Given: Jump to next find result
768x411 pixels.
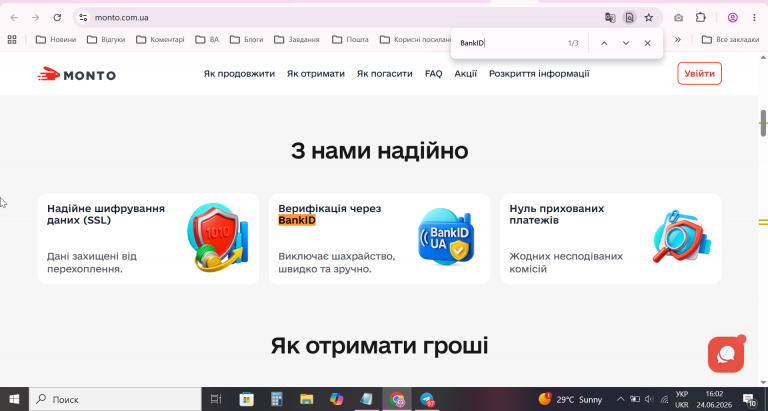Looking at the screenshot, I should 625,43.
